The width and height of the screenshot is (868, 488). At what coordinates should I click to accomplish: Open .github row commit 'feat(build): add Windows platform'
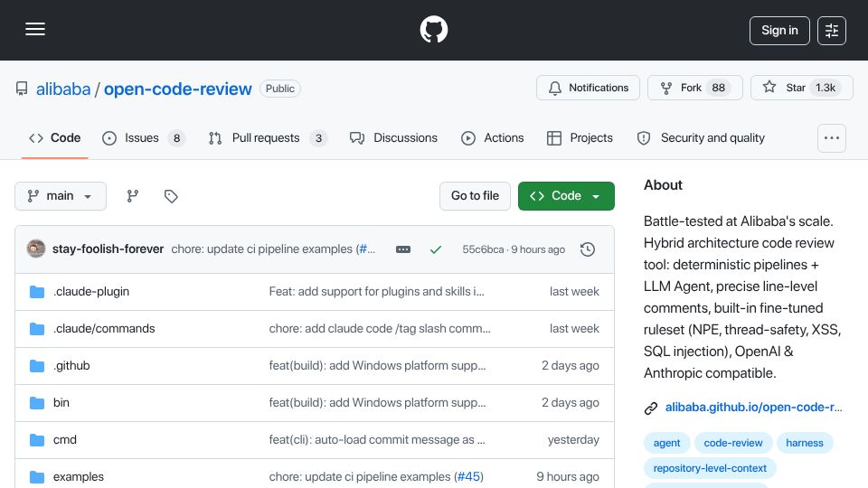click(378, 366)
